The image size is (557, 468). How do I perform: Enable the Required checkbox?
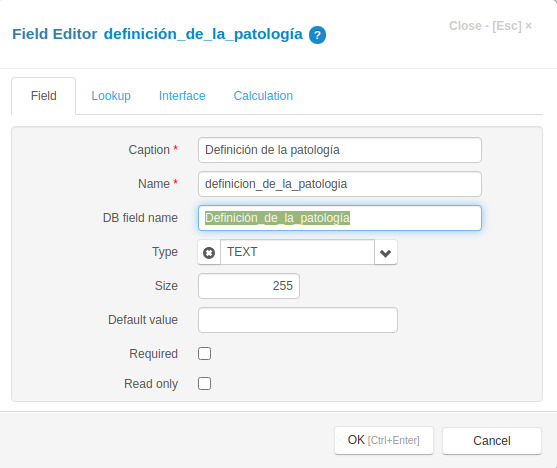[204, 354]
